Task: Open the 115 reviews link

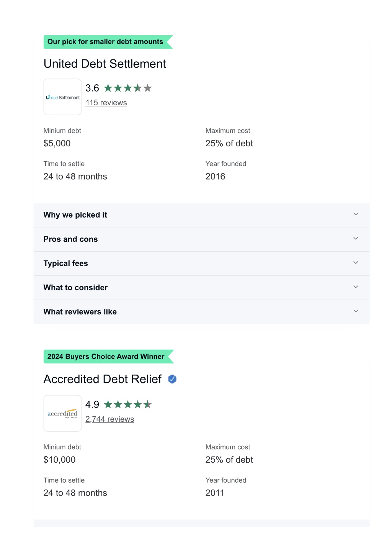Action: [x=106, y=103]
